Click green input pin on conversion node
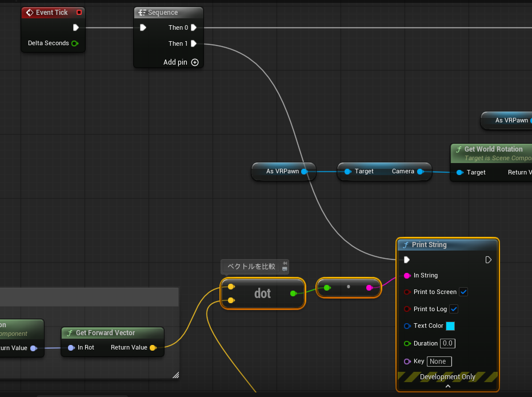The width and height of the screenshot is (532, 397). click(x=327, y=288)
